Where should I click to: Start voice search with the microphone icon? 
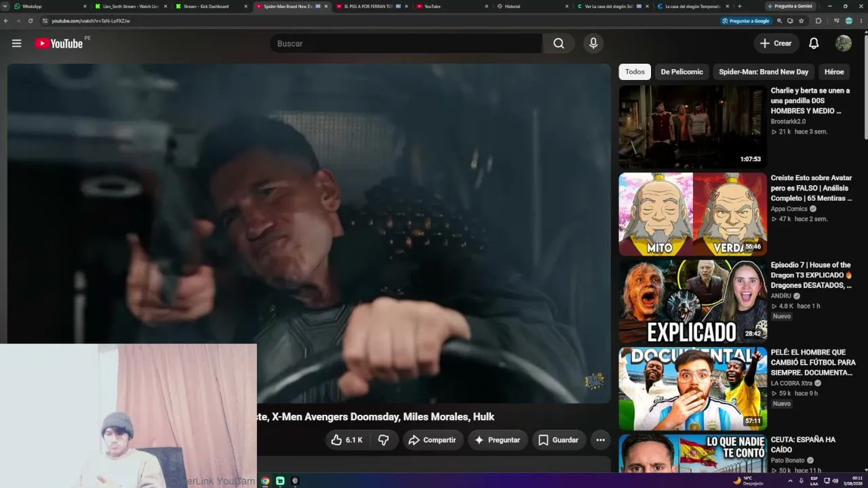pyautogui.click(x=593, y=43)
